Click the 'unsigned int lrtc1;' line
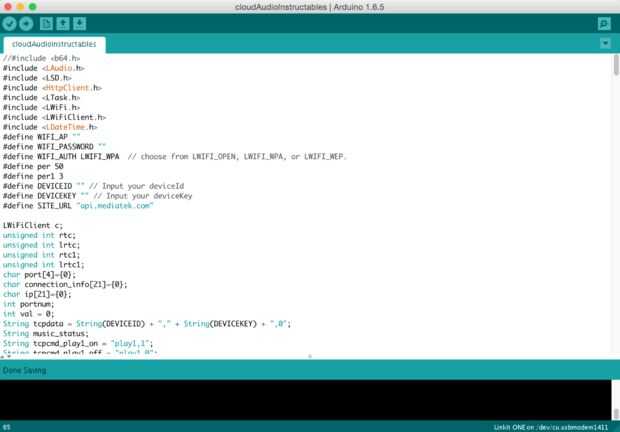Viewport: 620px width, 432px height. point(43,265)
